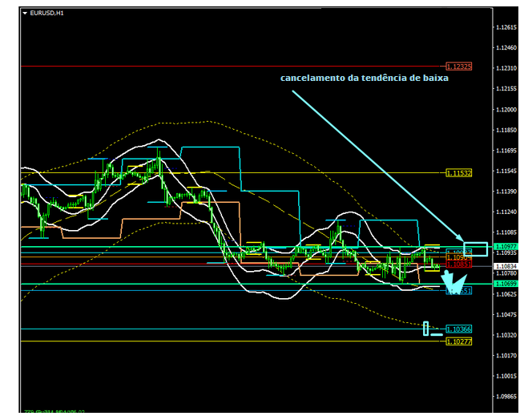Click the thick cyan down arrow marker
Screen dimensions: 528x420
click(454, 281)
